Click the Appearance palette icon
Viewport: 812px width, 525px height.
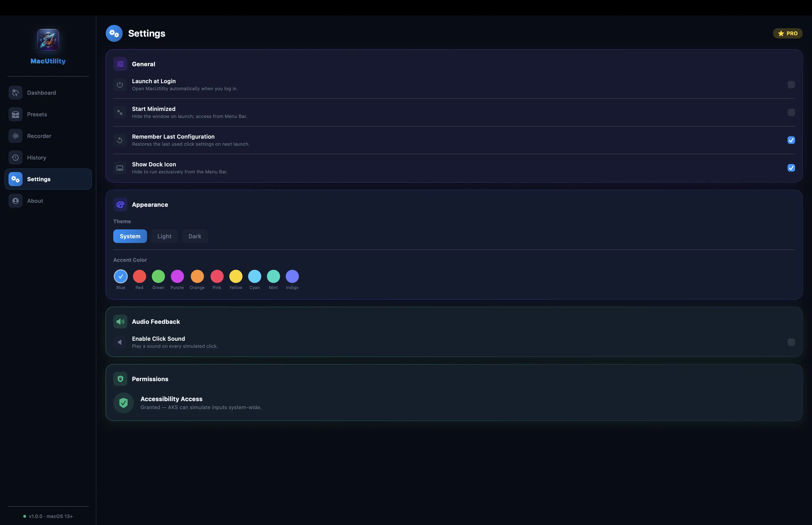coord(120,204)
